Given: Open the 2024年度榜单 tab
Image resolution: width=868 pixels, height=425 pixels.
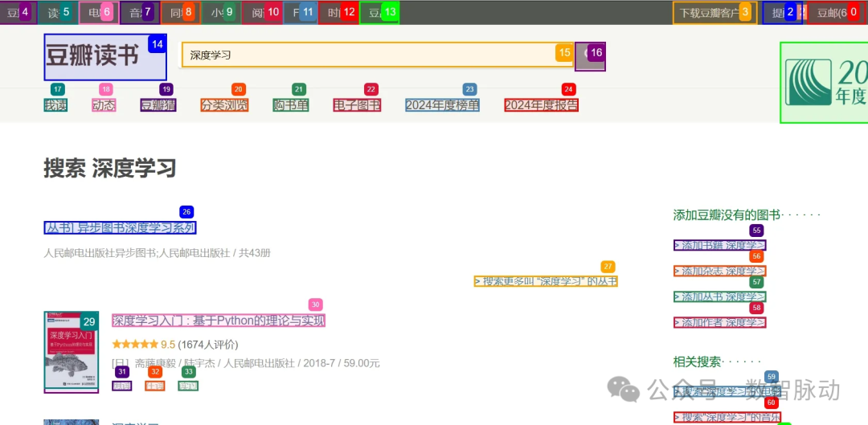Looking at the screenshot, I should coord(442,104).
